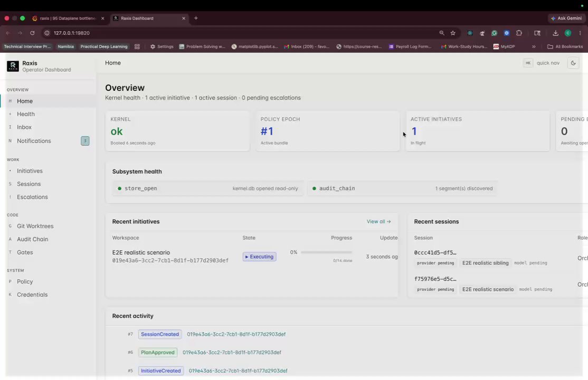This screenshot has height=380, width=588.
Task: Reload the page with the refresh icon
Action: point(32,33)
